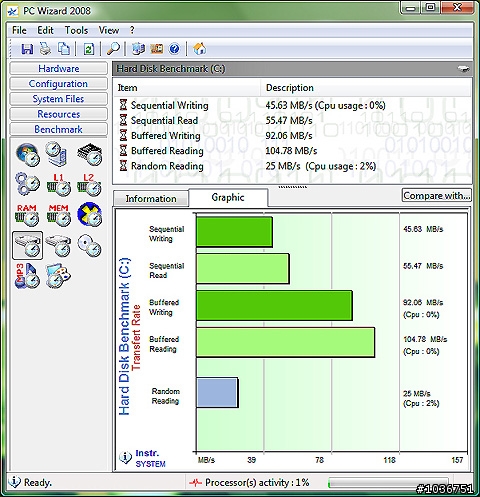Image resolution: width=480 pixels, height=497 pixels.
Task: Switch to the Information tab
Action: pyautogui.click(x=151, y=199)
